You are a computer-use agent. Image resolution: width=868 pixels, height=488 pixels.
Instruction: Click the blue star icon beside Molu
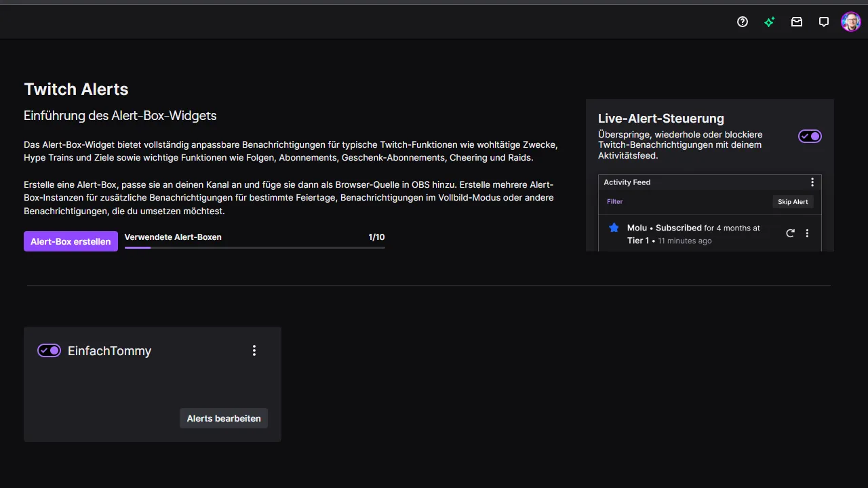(x=614, y=228)
